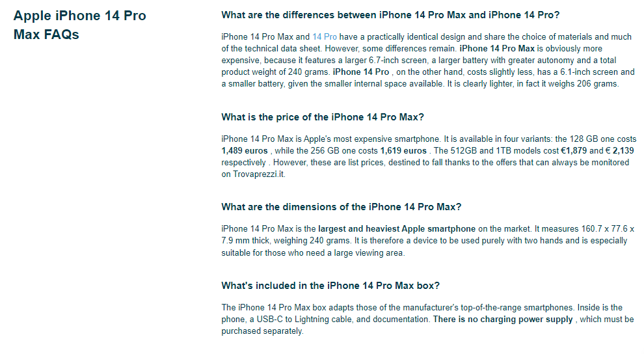Click the "What's included in the box" heading
644x354 pixels.
330,286
